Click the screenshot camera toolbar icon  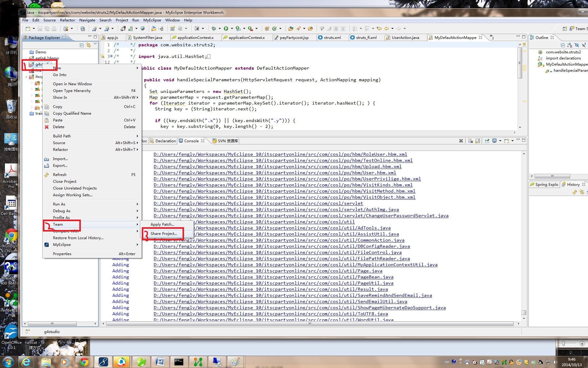tap(197, 29)
